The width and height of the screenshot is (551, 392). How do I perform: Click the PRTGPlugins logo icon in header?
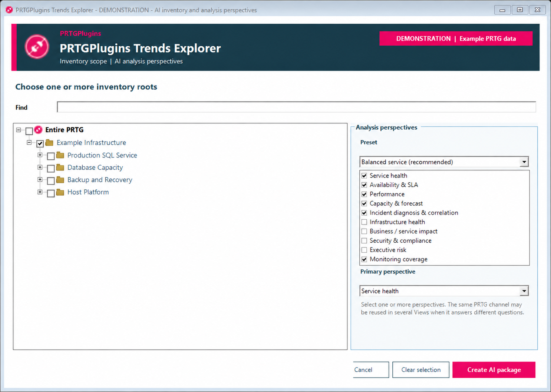37,47
